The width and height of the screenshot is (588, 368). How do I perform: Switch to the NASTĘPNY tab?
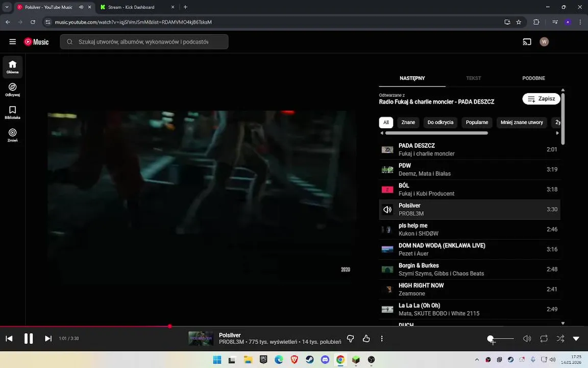pos(412,78)
